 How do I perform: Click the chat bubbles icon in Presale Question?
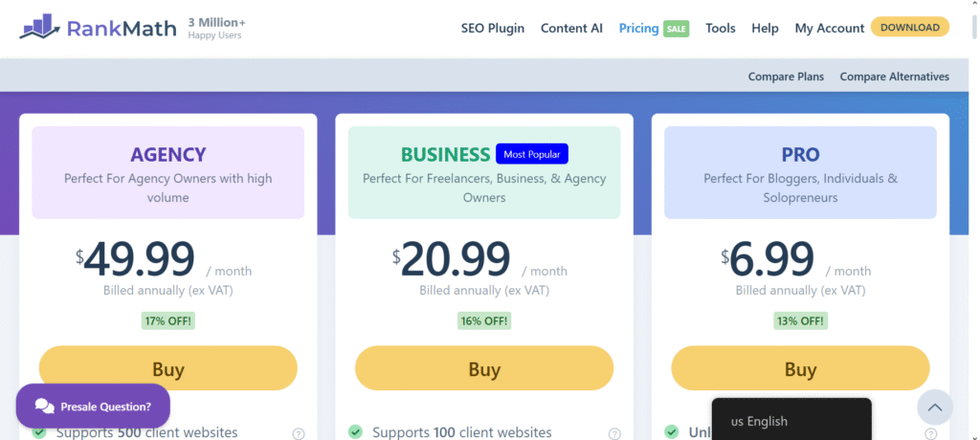pos(44,407)
